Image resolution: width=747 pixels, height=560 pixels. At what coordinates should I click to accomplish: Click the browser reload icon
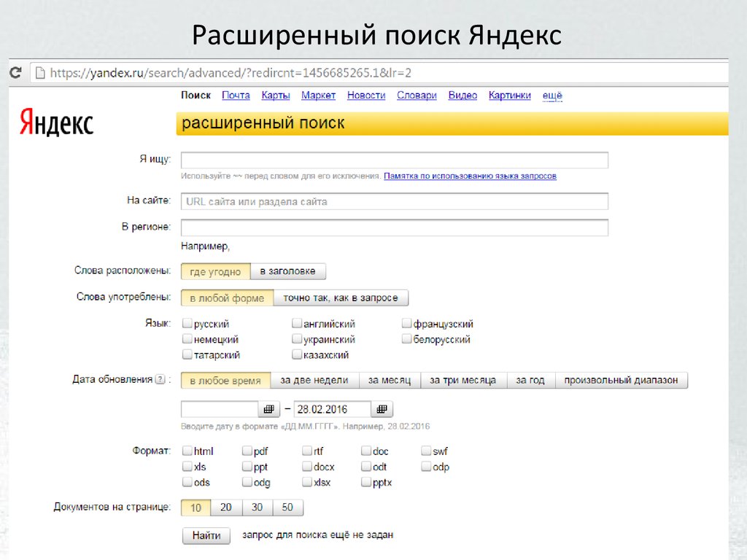15,73
